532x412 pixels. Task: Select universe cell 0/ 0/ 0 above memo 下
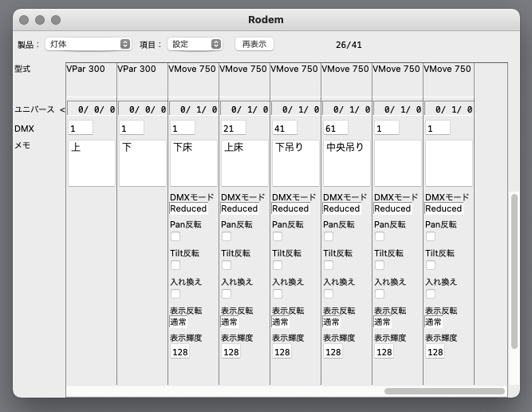pos(143,109)
